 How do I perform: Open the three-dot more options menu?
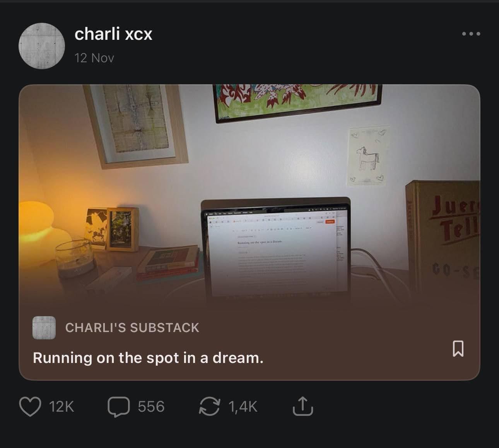click(471, 34)
